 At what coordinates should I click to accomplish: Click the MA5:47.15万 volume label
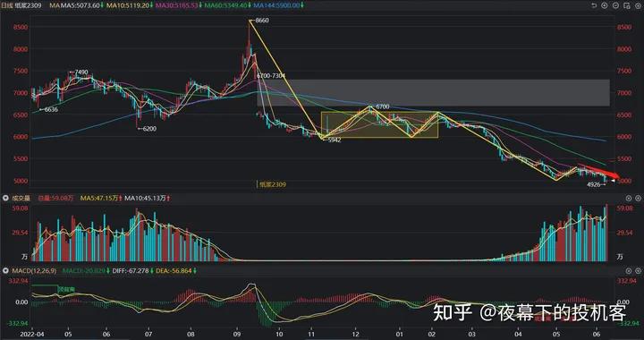pyautogui.click(x=99, y=198)
